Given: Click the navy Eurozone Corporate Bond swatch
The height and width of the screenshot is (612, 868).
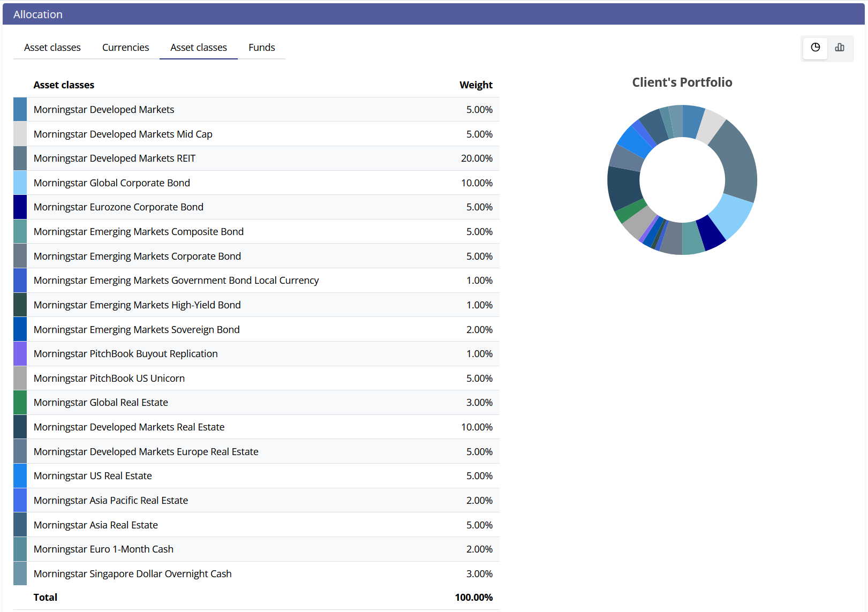Looking at the screenshot, I should click(20, 207).
